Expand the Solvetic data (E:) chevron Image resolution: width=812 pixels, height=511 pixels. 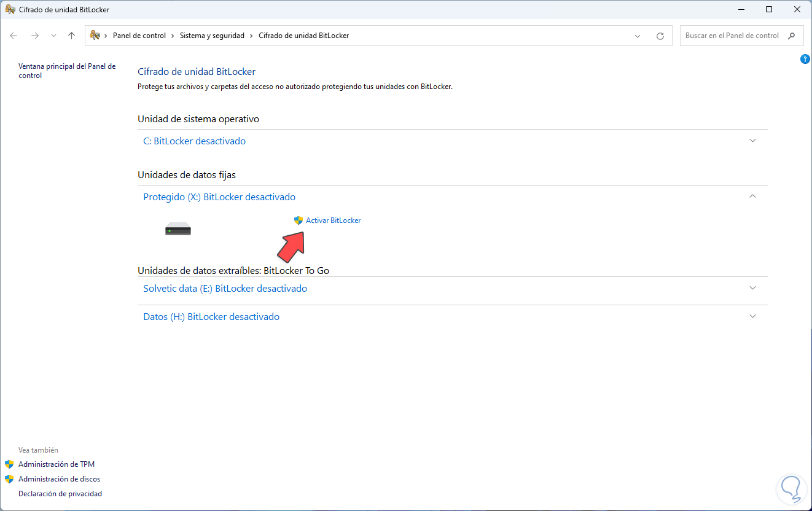click(753, 288)
